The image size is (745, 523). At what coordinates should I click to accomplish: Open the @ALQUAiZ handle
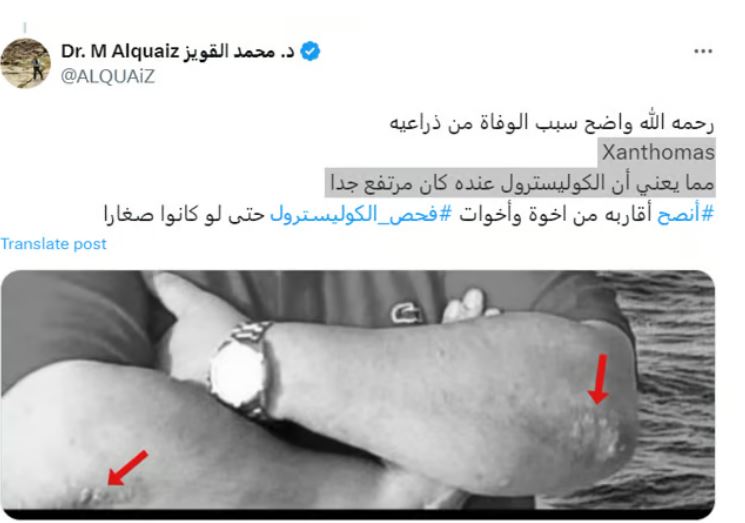point(108,76)
